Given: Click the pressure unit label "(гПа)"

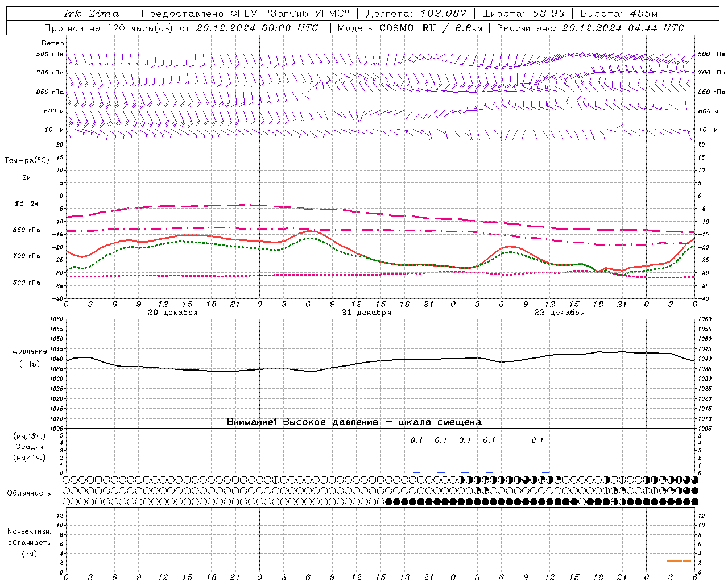Looking at the screenshot, I should (30, 364).
